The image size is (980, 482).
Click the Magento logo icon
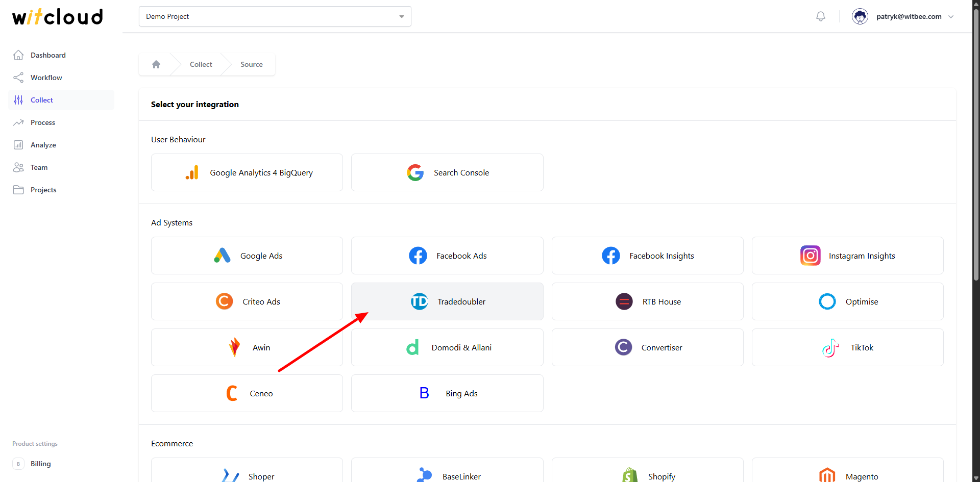(827, 475)
